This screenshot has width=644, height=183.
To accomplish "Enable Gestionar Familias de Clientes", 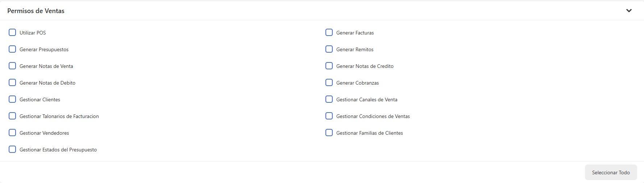I will (x=329, y=133).
